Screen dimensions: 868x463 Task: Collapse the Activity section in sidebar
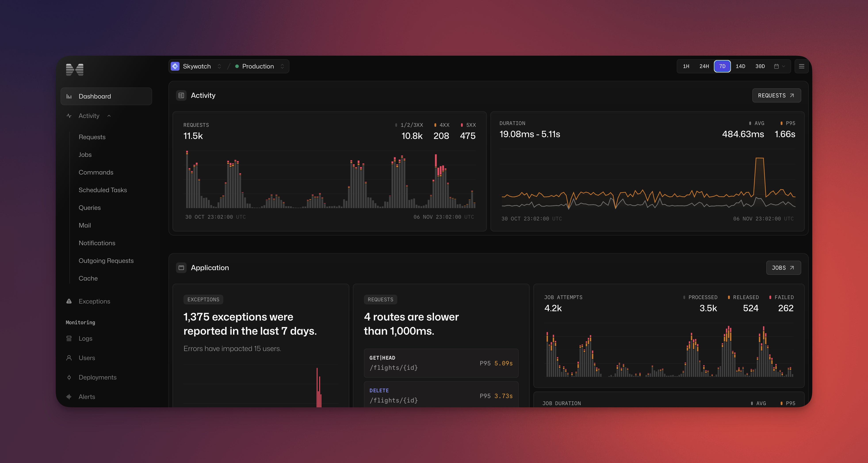(x=109, y=116)
